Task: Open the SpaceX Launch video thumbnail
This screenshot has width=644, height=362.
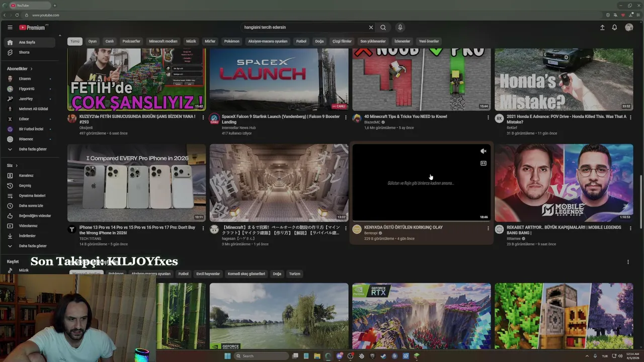Action: tap(279, 79)
